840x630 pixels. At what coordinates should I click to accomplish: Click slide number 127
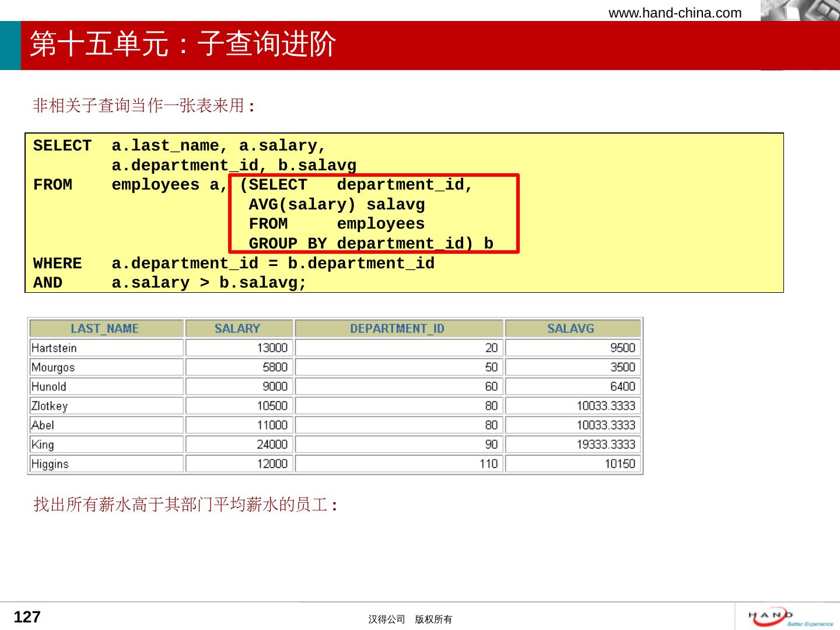tap(27, 617)
